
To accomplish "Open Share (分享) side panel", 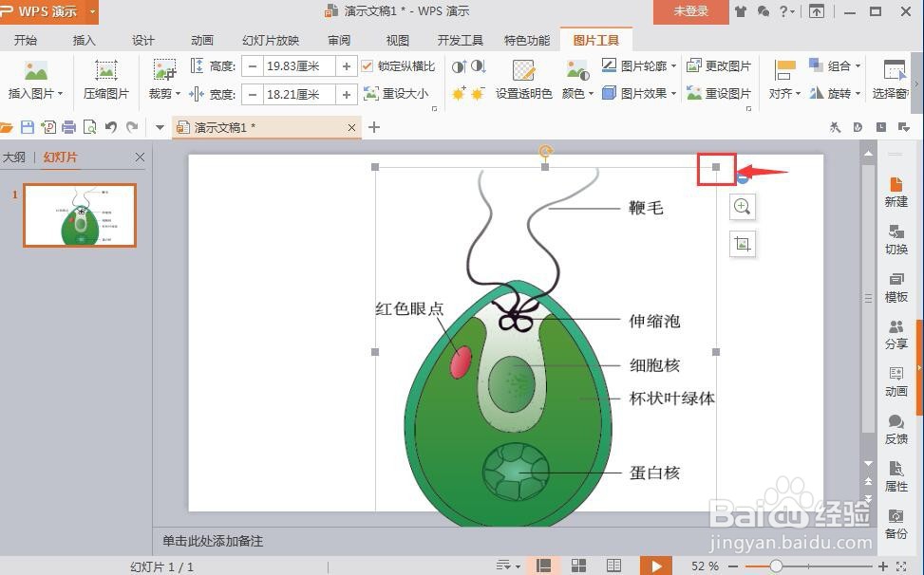I will (x=896, y=334).
